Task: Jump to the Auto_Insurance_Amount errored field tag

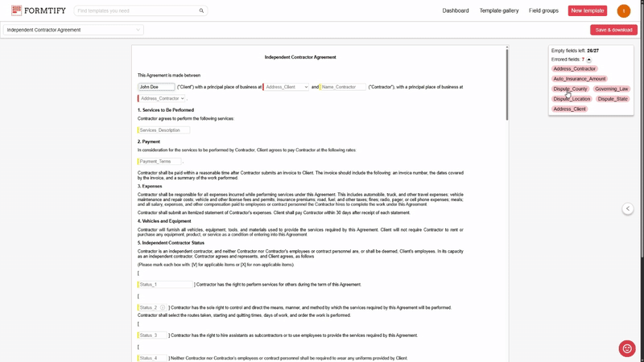Action: coord(580,79)
